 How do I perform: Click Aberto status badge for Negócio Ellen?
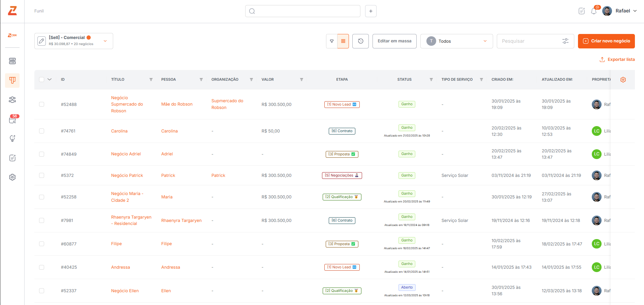pos(407,288)
